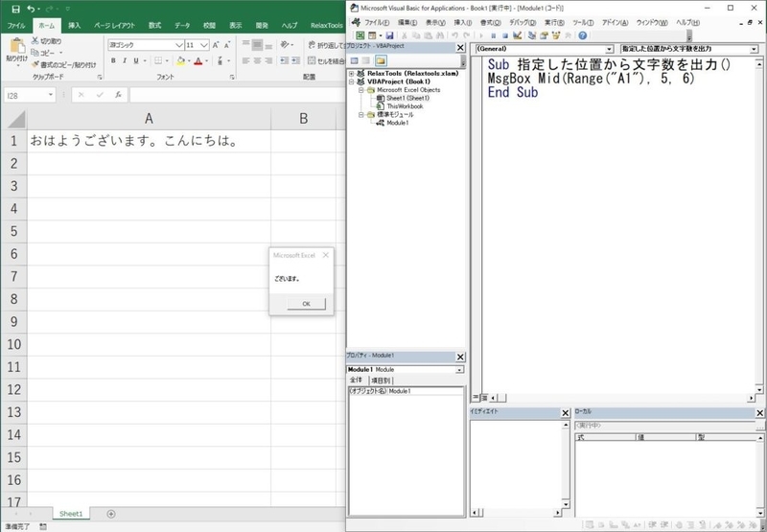
Task: Click the Break pause icon in VBA toolbar
Action: (493, 35)
